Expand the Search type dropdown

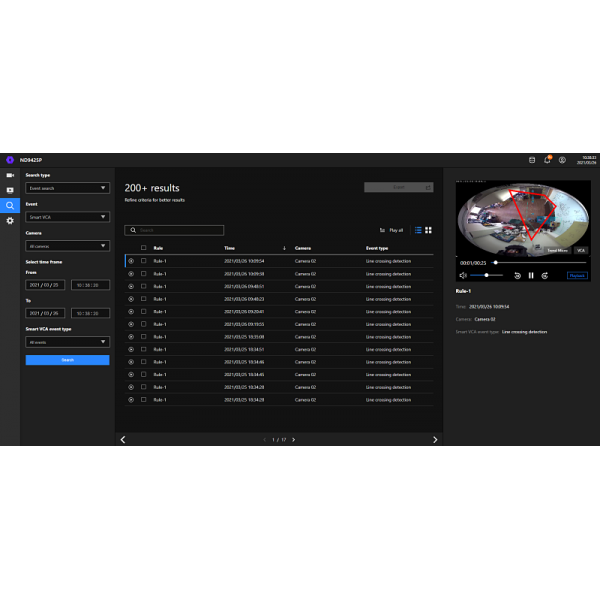coord(67,188)
